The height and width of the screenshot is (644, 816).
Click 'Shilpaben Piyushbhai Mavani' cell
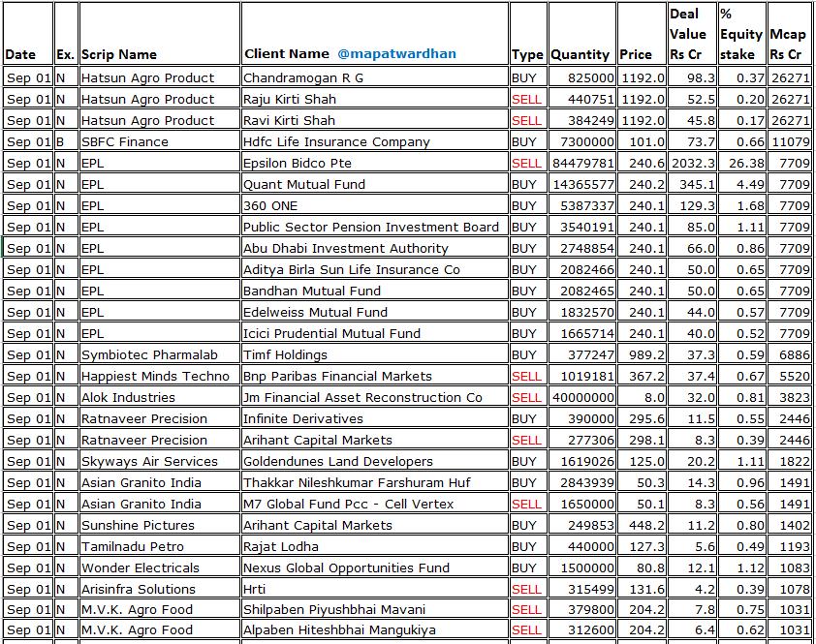point(375,609)
